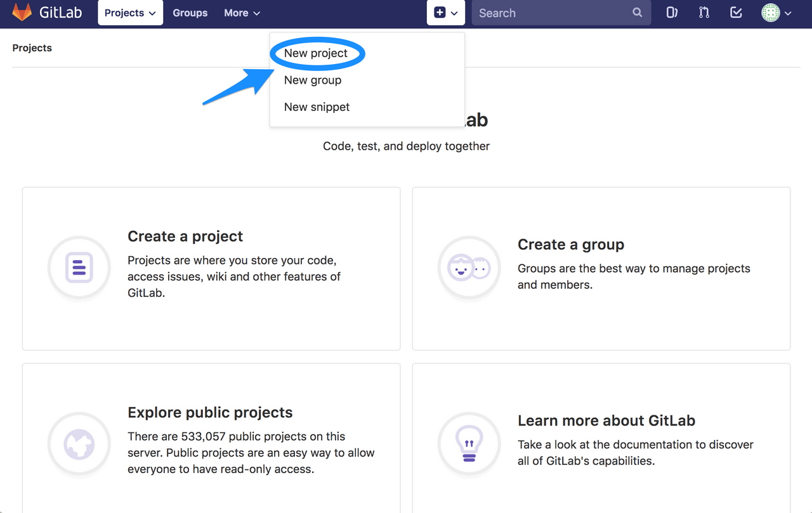Click the document icon in Create a project
Viewport: 812px width, 513px height.
point(79,268)
